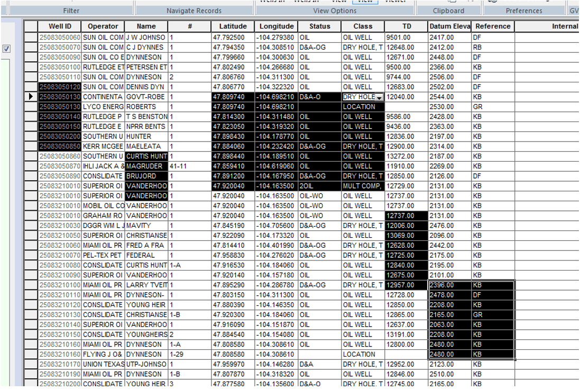
Task: Select Well ID cell 25083050070
Action: pos(60,48)
